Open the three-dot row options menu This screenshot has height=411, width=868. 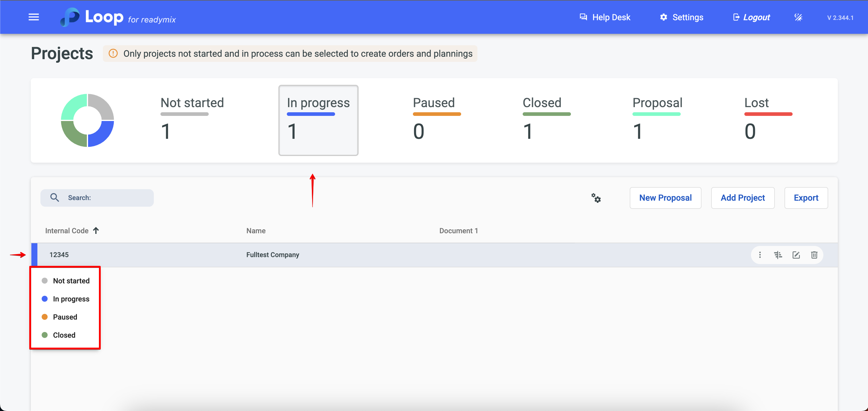click(x=760, y=255)
